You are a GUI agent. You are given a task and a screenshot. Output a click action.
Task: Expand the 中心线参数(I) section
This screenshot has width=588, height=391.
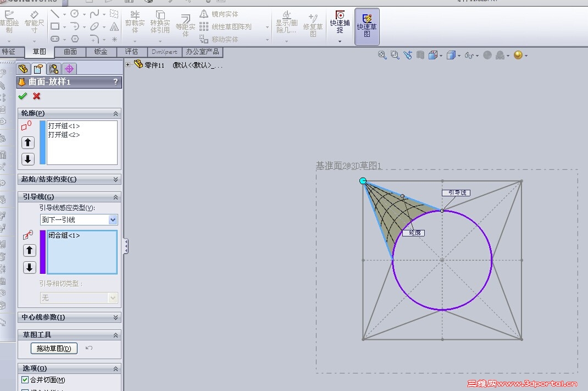coord(115,317)
